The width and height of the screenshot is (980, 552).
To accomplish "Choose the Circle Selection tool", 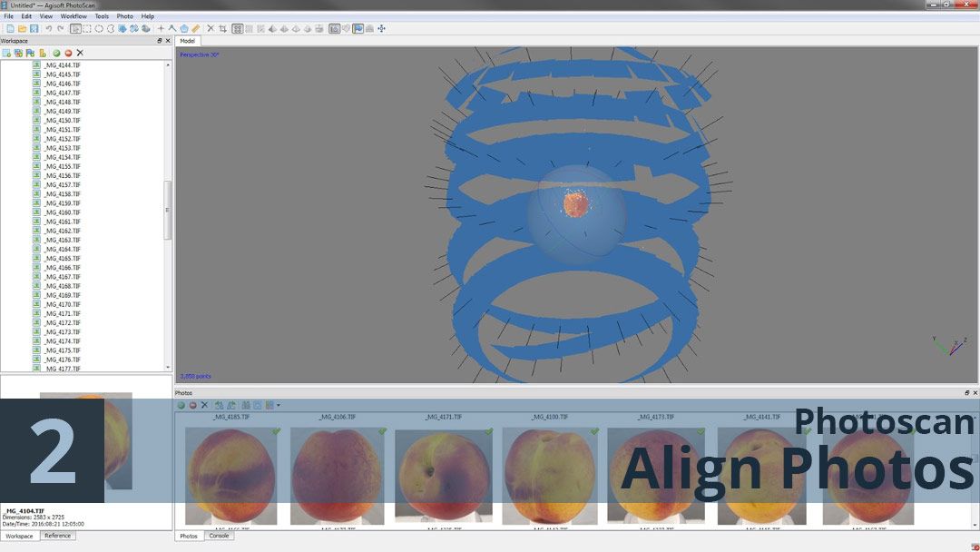I will 99,29.
